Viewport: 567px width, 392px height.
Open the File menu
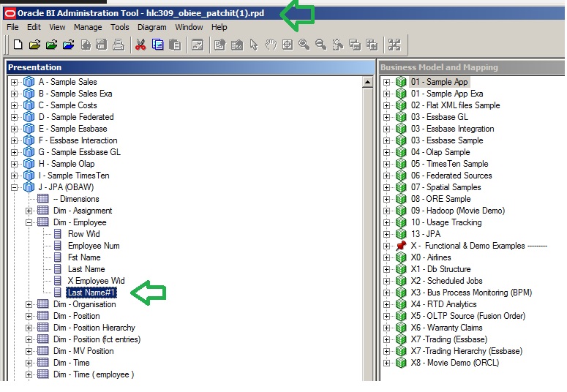tap(12, 27)
